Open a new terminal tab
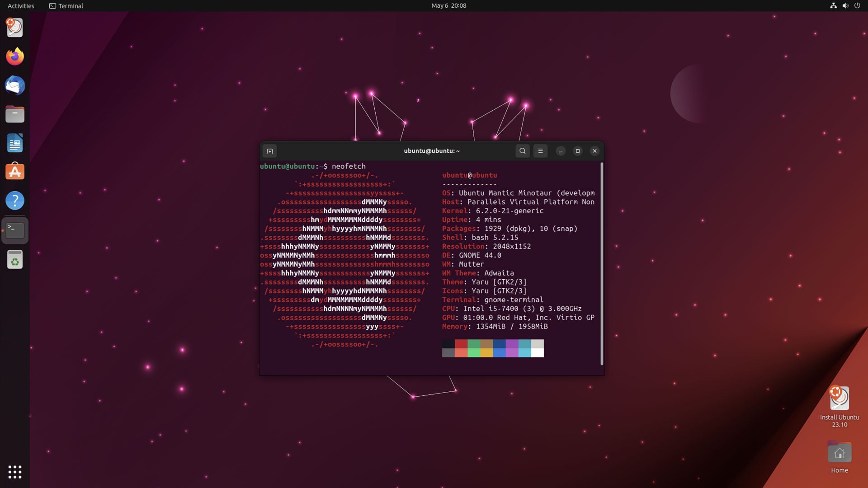The image size is (868, 488). 270,151
